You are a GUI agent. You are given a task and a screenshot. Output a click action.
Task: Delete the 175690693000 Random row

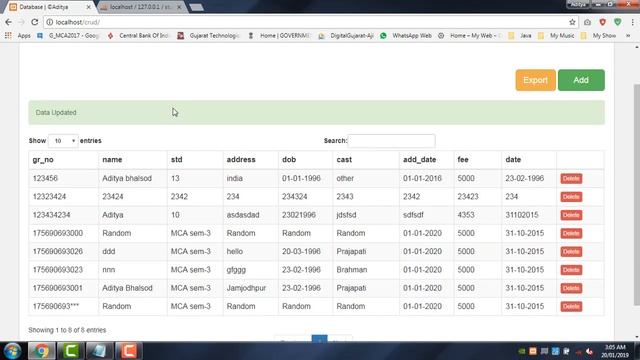click(571, 233)
